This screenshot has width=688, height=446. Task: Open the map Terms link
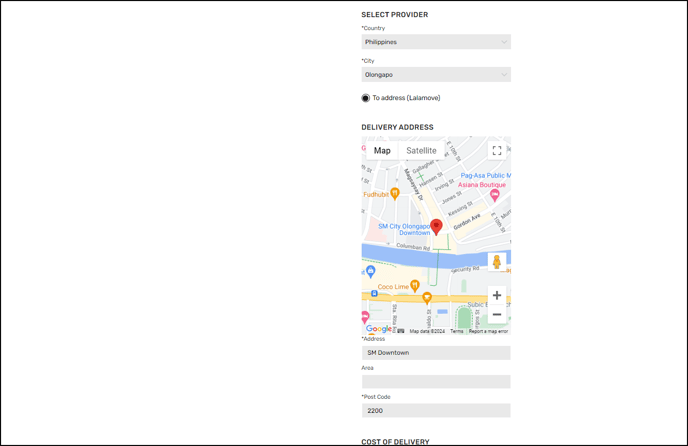(x=456, y=331)
